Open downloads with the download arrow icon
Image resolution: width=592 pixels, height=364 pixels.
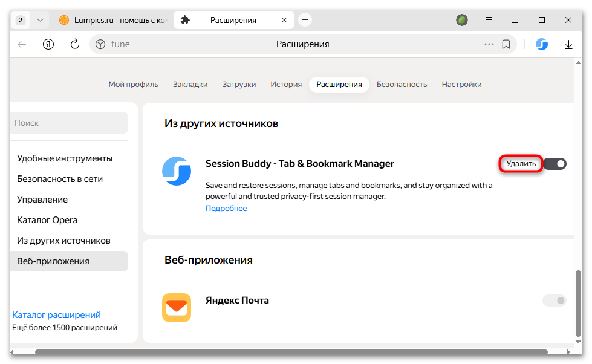click(568, 45)
